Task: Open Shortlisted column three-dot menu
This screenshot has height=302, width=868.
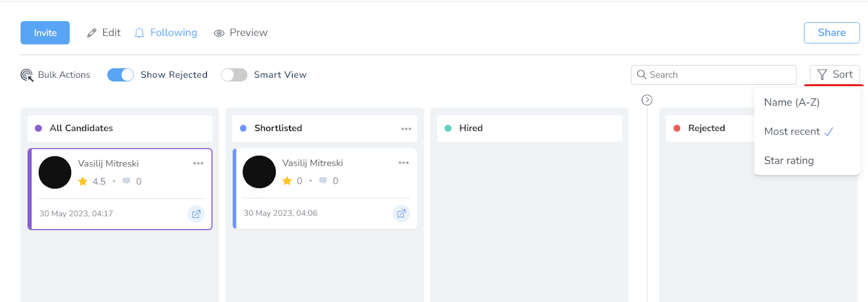Action: coord(406,129)
